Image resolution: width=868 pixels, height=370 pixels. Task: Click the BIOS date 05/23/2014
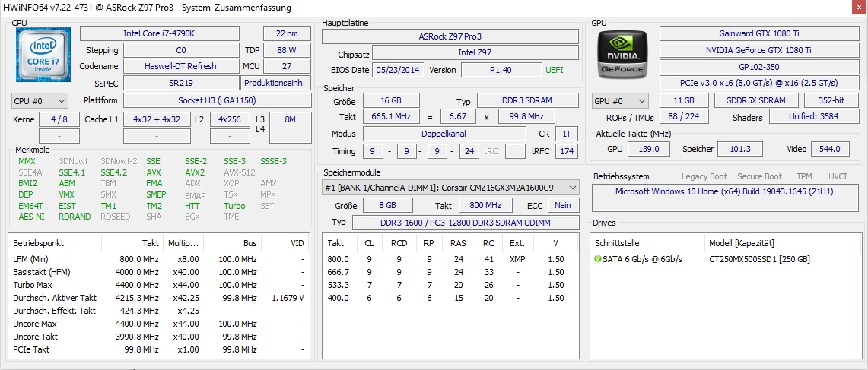point(399,70)
